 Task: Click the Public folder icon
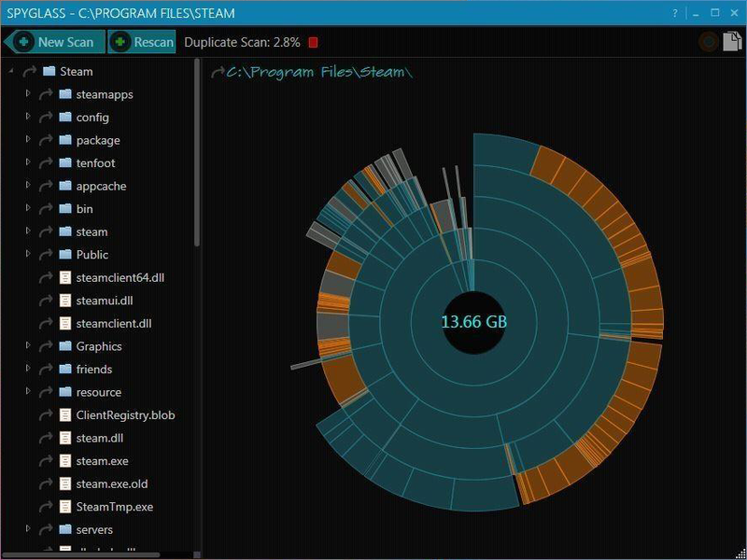click(65, 254)
